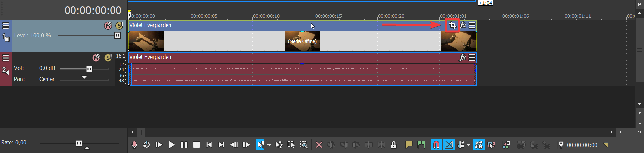Click vertical scrollbar down arrow
This screenshot has height=153, width=644.
click(640, 104)
